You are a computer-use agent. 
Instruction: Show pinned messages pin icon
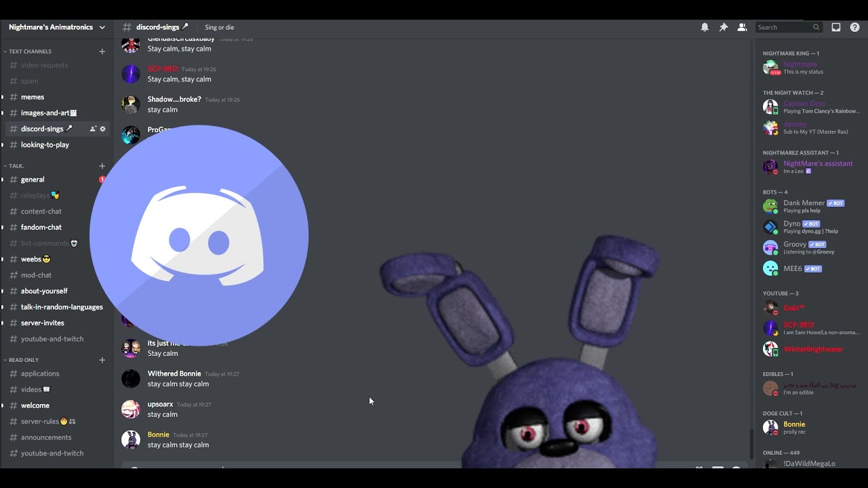(x=724, y=27)
